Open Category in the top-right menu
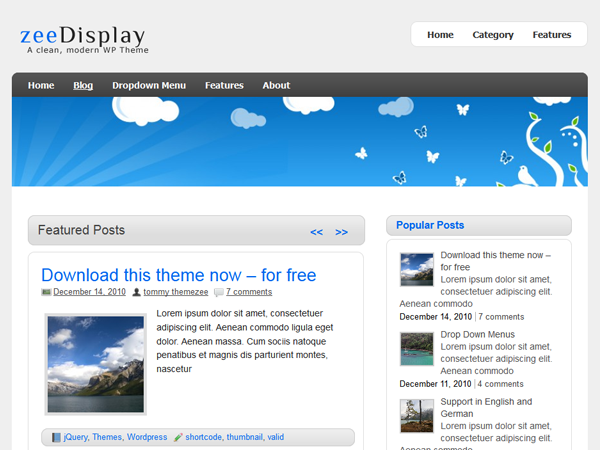600x450 pixels. (x=493, y=35)
